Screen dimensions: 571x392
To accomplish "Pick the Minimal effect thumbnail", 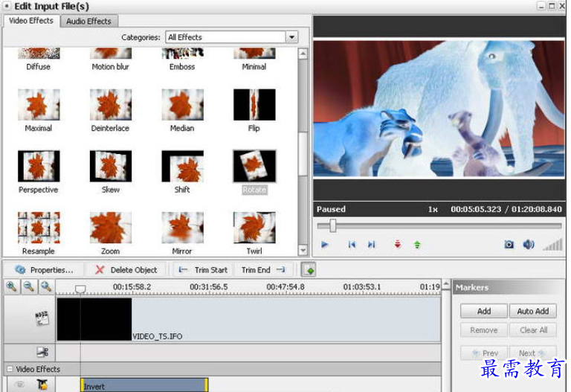I will pos(254,54).
